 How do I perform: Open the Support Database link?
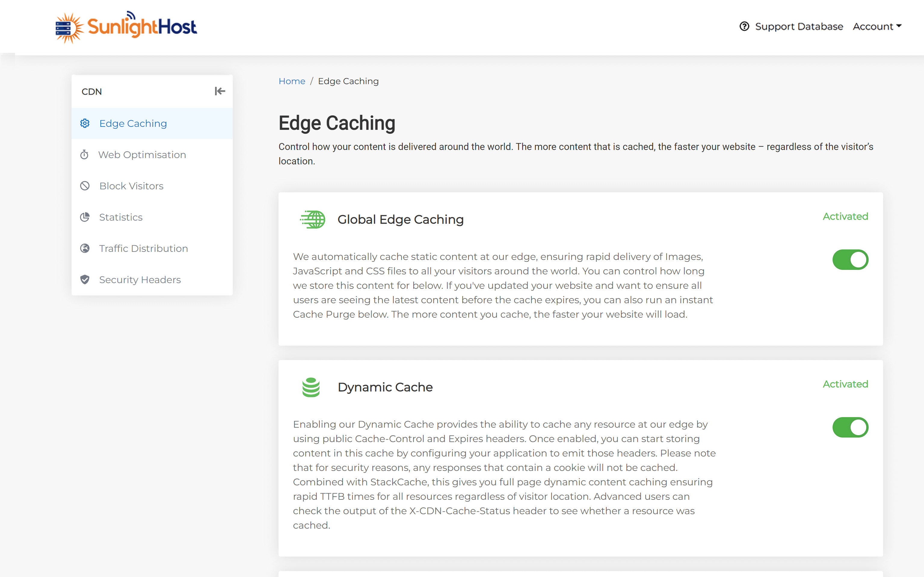[799, 26]
